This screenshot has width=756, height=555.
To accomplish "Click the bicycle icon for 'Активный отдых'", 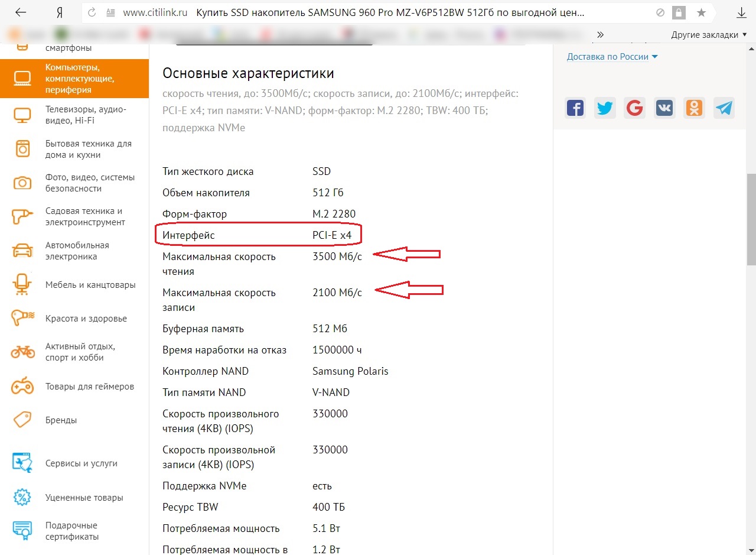I will point(22,352).
